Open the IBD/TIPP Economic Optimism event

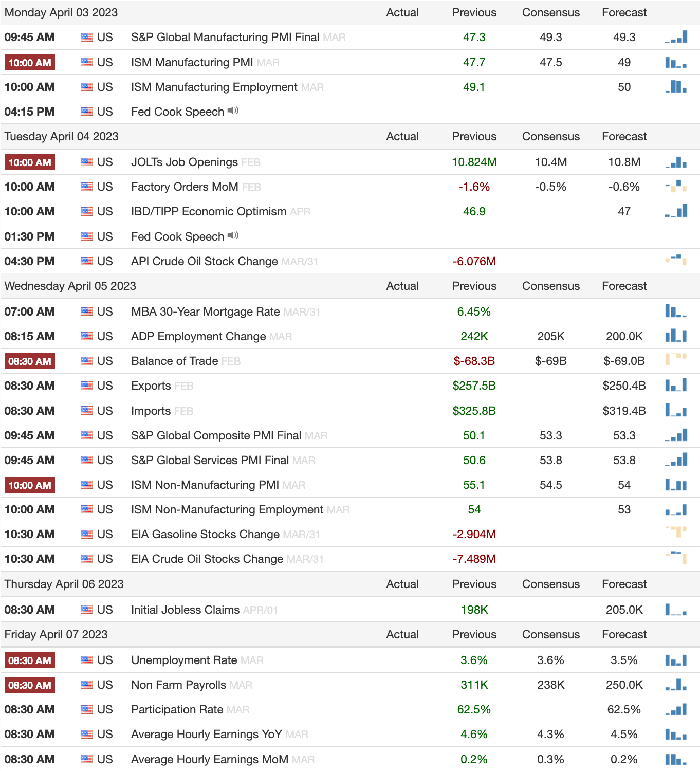pos(209,211)
